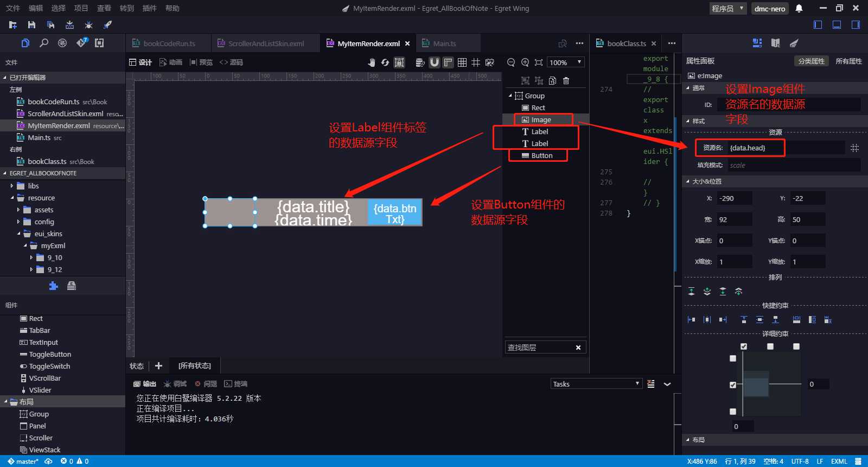Click the fit-to-screen zoom icon

point(539,62)
